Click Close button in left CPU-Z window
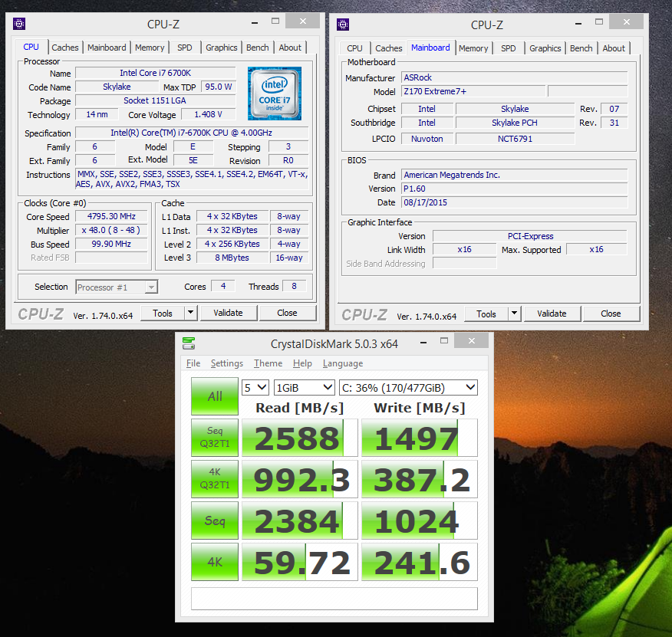The image size is (672, 637). tap(288, 313)
